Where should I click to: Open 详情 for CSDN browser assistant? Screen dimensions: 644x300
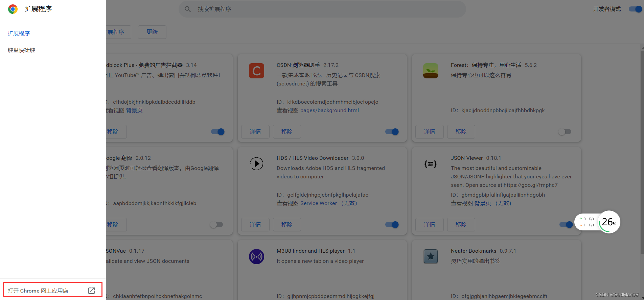pos(255,132)
